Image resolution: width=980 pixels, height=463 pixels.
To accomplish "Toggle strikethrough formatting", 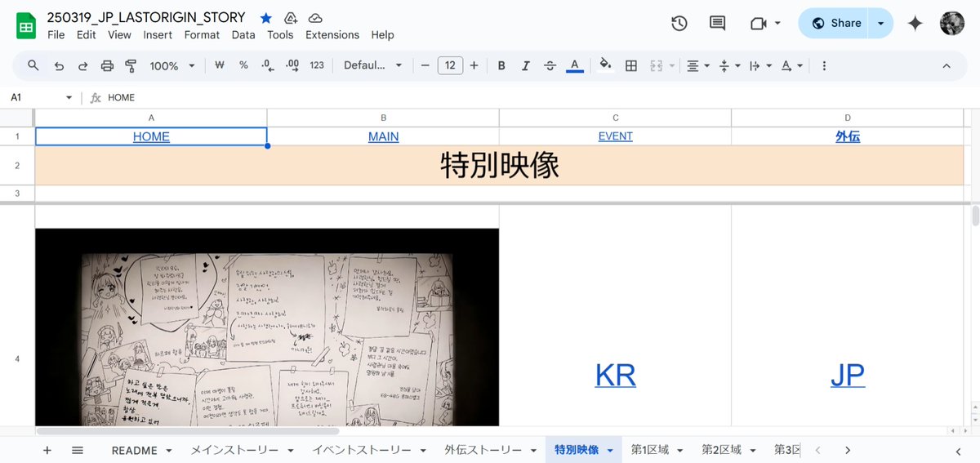I will (x=550, y=65).
